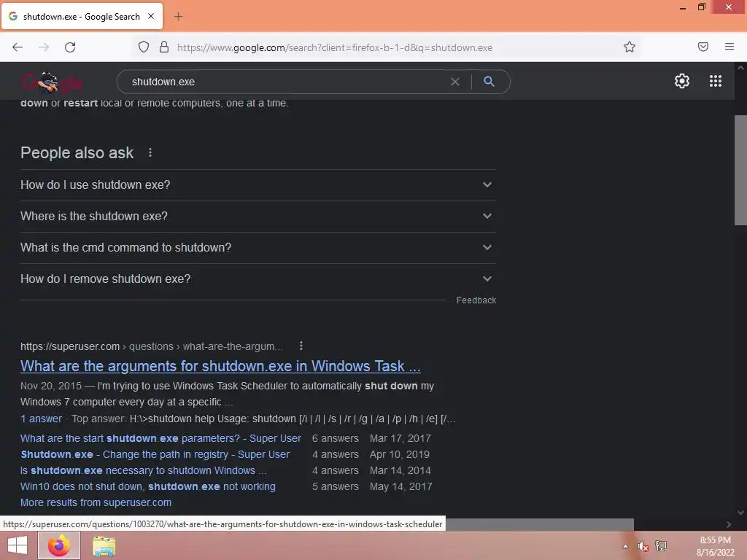Image resolution: width=747 pixels, height=560 pixels.
Task: Click the site security padlock icon
Action: pyautogui.click(x=164, y=47)
